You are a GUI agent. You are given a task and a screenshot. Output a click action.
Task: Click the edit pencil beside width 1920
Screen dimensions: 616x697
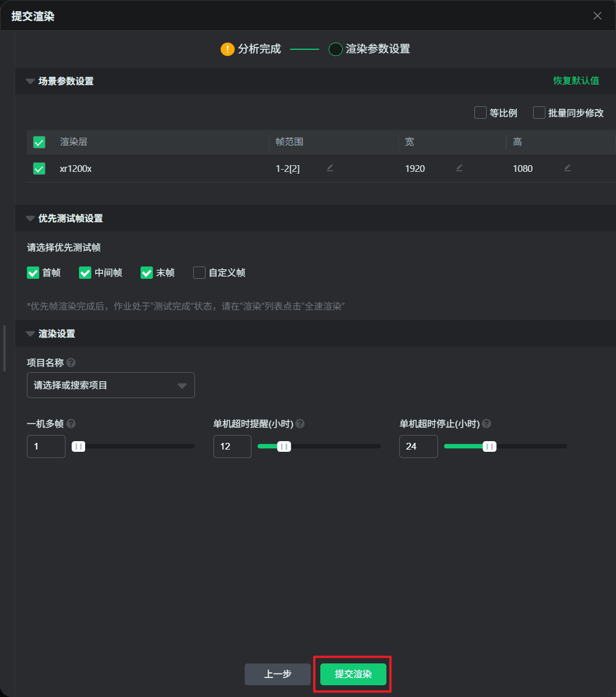click(459, 168)
